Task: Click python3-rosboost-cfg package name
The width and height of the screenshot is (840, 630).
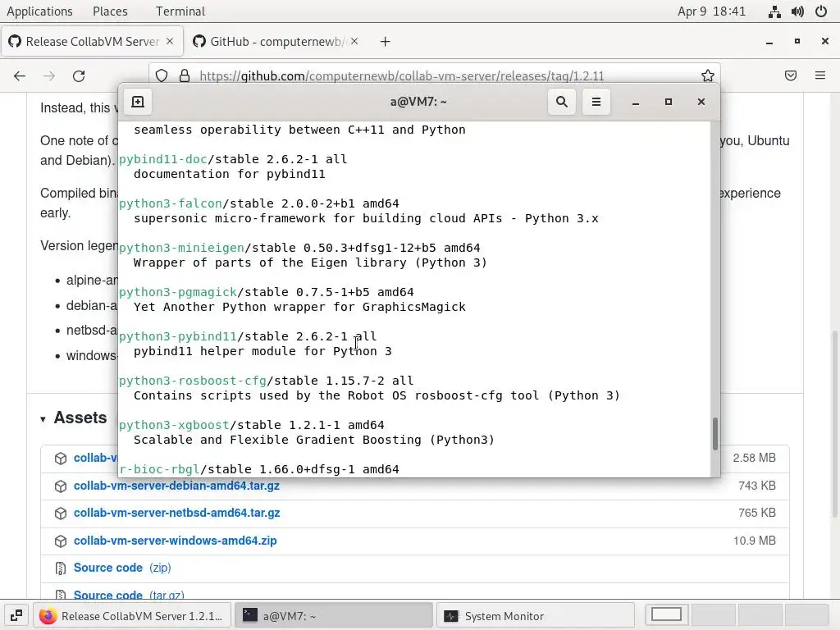Action: [x=193, y=381]
